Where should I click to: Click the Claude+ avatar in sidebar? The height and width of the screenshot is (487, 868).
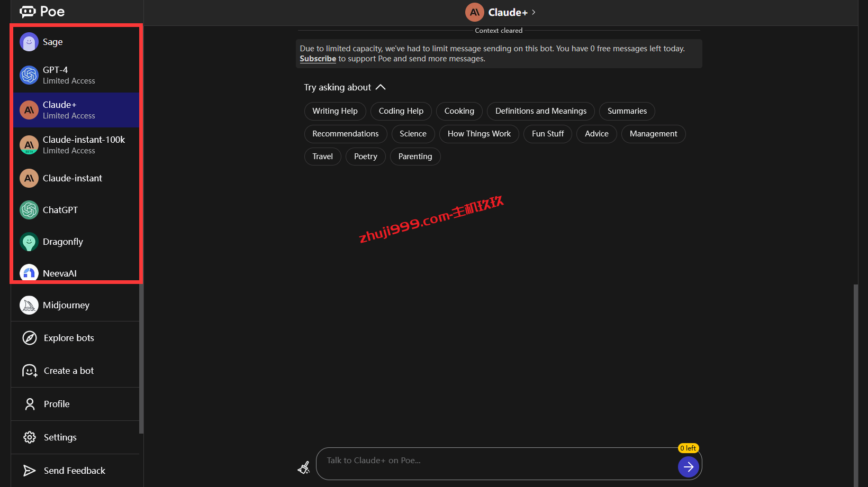coord(29,110)
